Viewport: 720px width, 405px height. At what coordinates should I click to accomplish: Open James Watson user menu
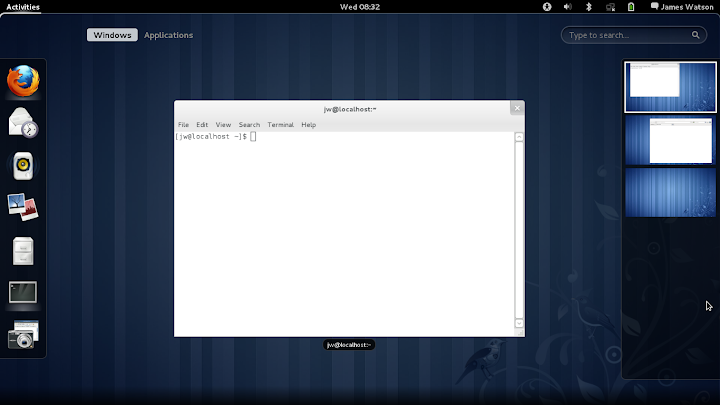point(686,7)
